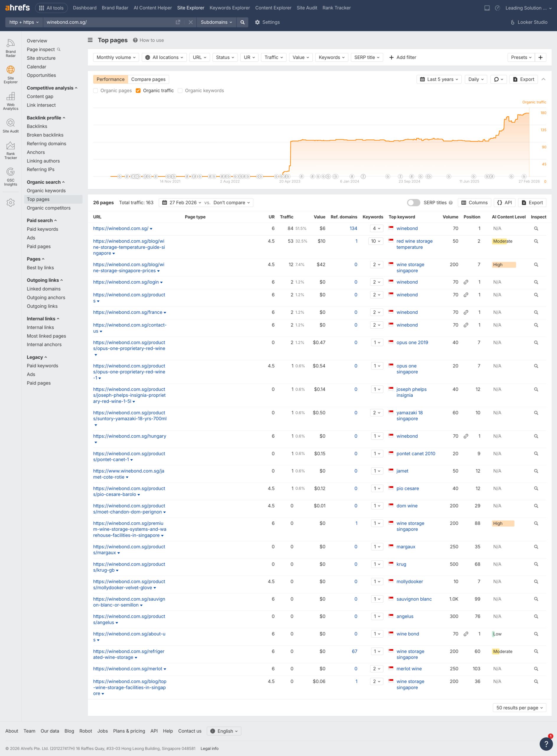Screen dimensions: 557x756
Task: Select Organic keywords in sidebar
Action: click(x=46, y=190)
